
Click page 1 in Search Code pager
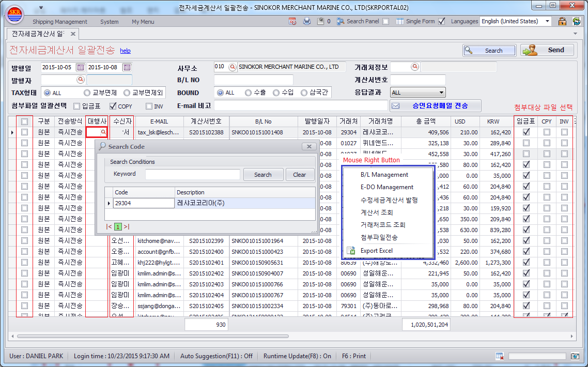click(118, 226)
